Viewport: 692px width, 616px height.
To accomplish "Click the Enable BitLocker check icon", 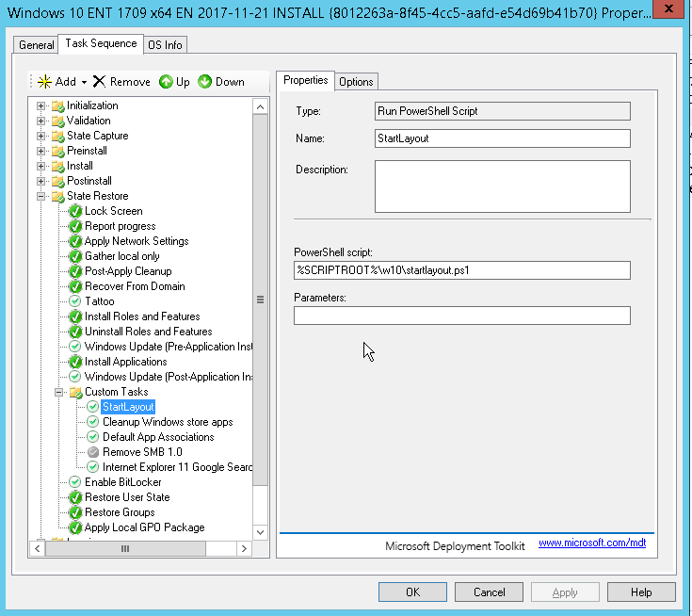I will (75, 481).
